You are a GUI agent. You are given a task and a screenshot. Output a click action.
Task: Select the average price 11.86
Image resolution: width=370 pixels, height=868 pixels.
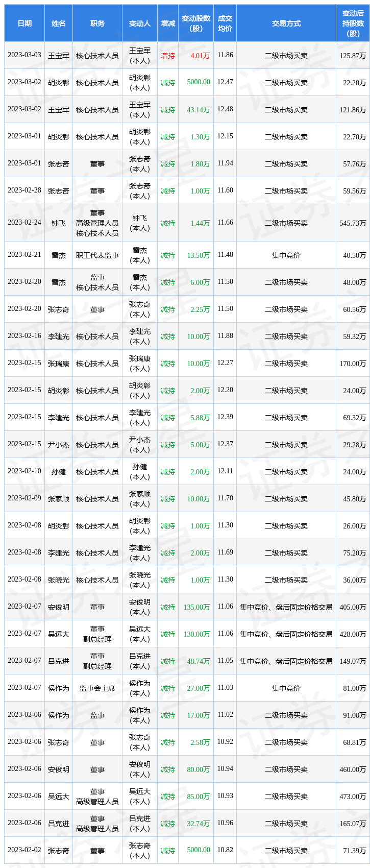225,55
